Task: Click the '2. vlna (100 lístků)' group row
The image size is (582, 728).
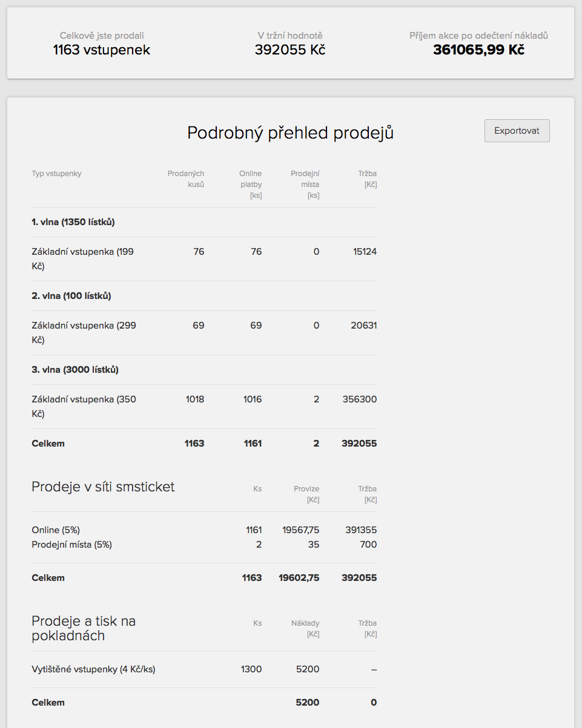Action: [71, 296]
